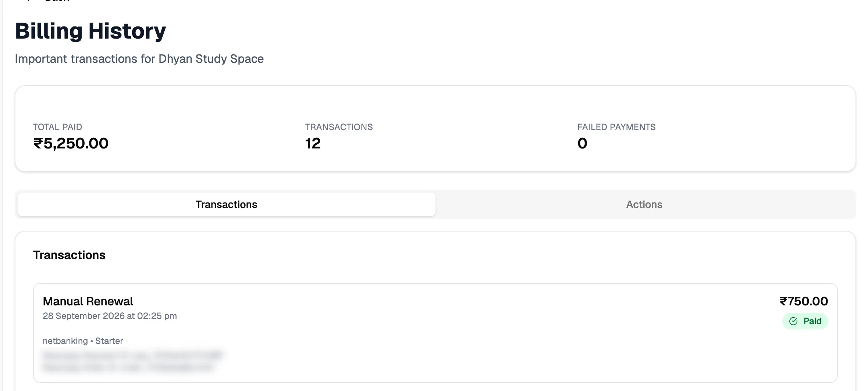Click the Billing History heading
The height and width of the screenshot is (391, 868).
[x=90, y=31]
